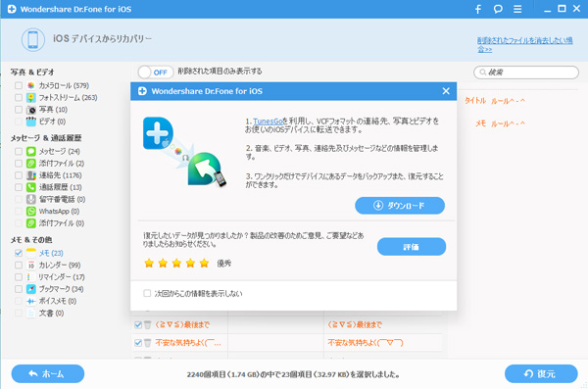Screen dimensions: 588x389
Task: Click the カレンダー (99) calendar icon
Action: point(31,265)
